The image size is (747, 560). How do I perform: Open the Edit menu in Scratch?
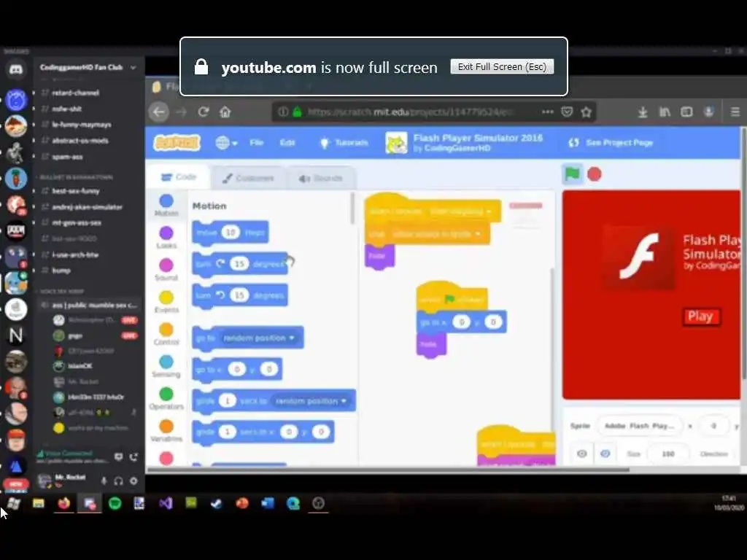pyautogui.click(x=287, y=142)
